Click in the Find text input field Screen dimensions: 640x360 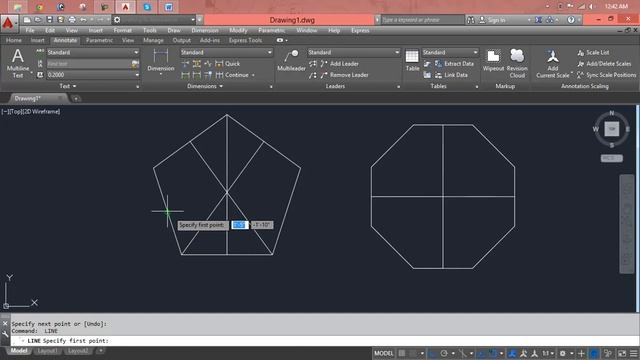[x=89, y=64]
